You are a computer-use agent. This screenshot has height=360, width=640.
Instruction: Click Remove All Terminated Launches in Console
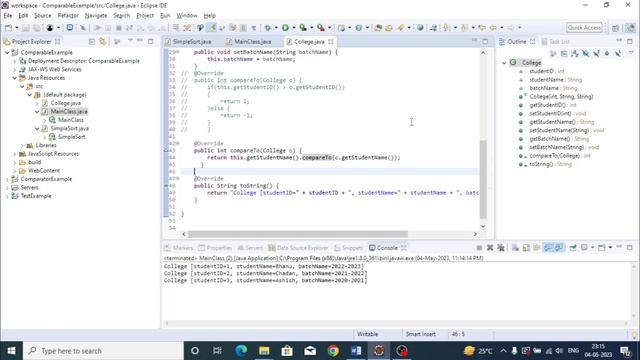[x=501, y=248]
